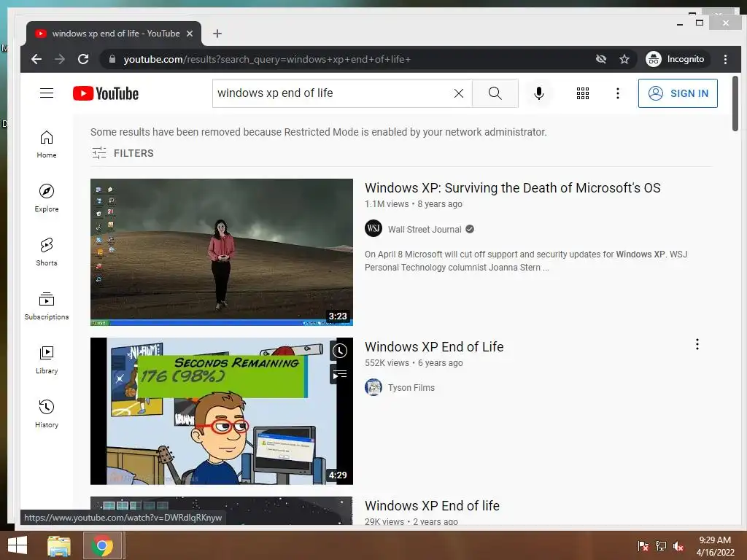The width and height of the screenshot is (747, 560).
Task: Open Explore in the sidebar
Action: click(46, 198)
